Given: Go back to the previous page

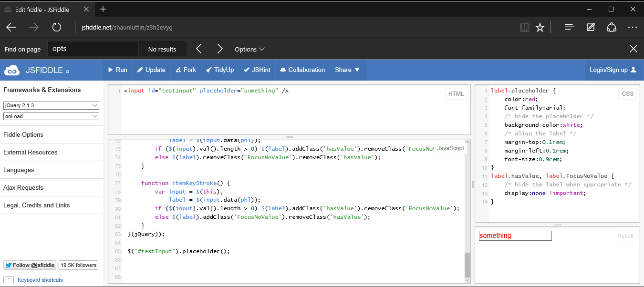Looking at the screenshot, I should (11, 28).
